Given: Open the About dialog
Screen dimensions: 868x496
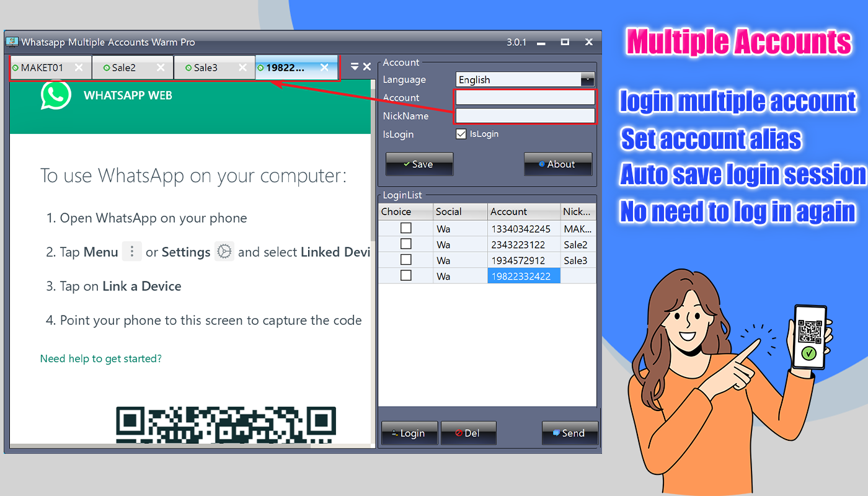Looking at the screenshot, I should (x=558, y=164).
